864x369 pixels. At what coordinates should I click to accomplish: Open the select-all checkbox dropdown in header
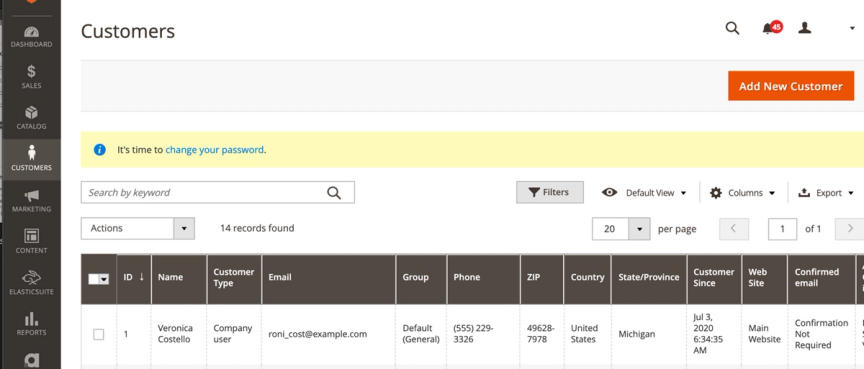point(99,279)
